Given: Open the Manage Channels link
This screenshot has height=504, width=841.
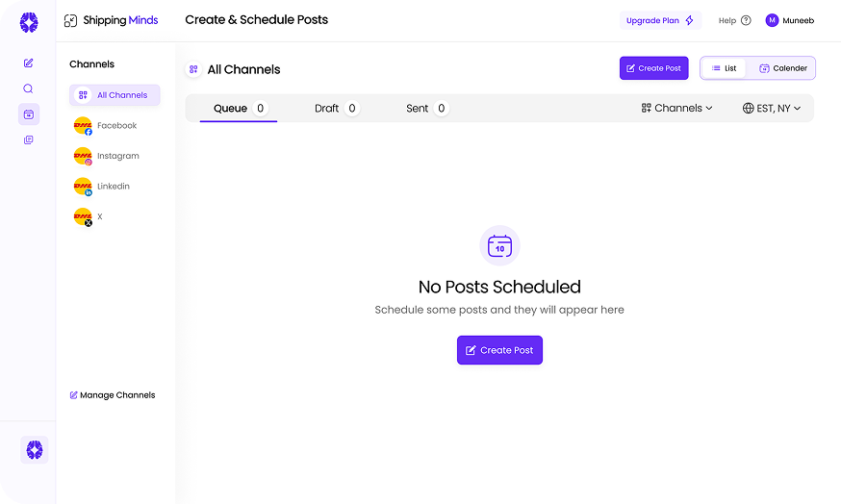Looking at the screenshot, I should click(x=113, y=395).
